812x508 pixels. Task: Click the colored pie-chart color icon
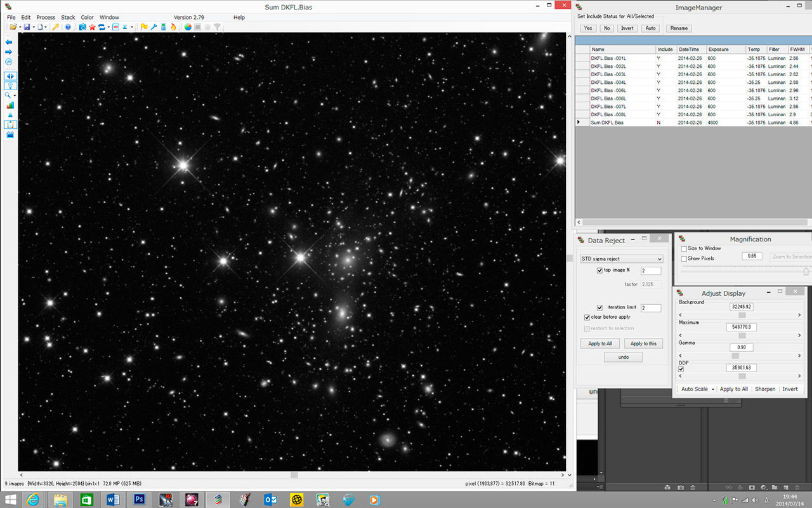click(188, 27)
